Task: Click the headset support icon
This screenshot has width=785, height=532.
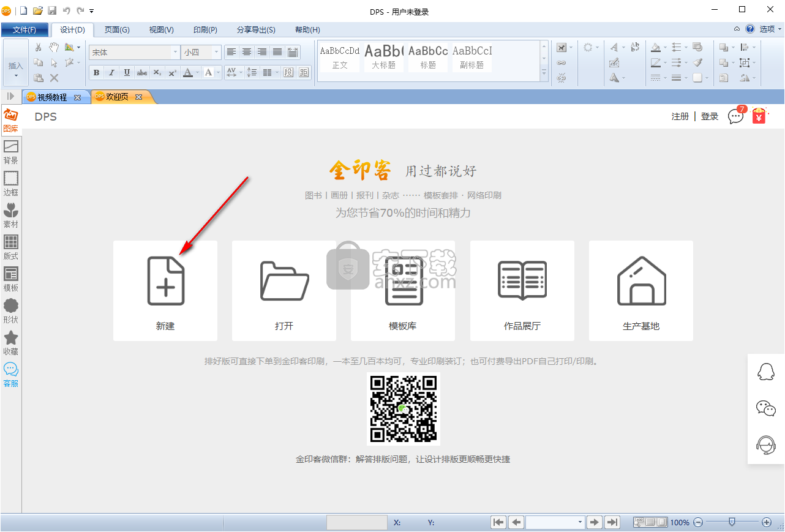Action: [x=766, y=445]
